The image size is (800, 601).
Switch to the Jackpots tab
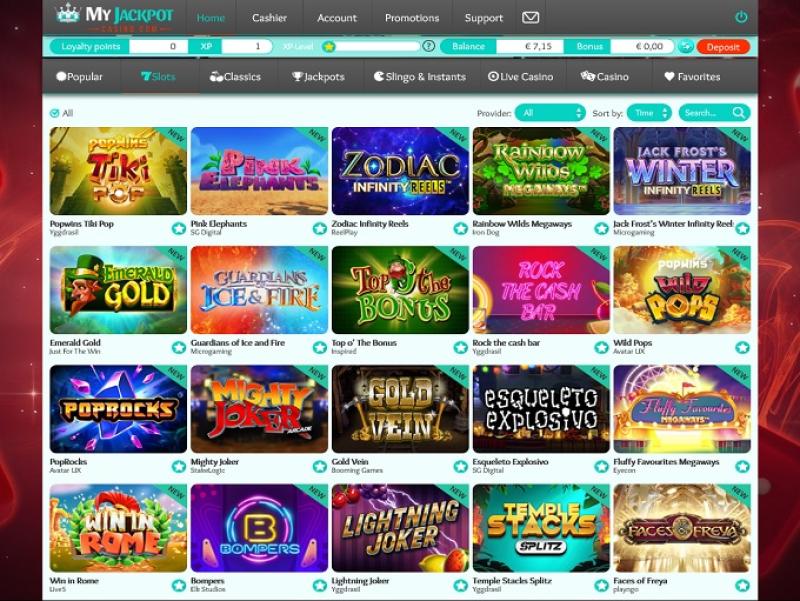click(x=318, y=77)
